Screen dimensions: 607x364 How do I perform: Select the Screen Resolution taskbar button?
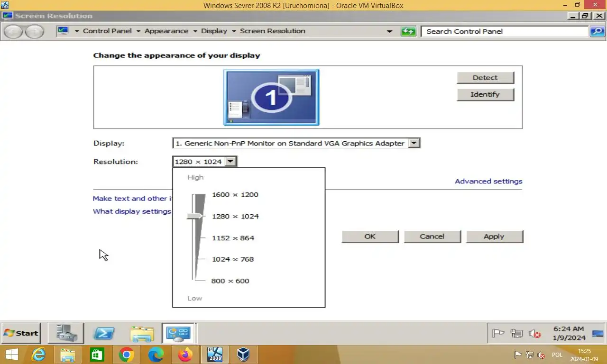point(178,333)
